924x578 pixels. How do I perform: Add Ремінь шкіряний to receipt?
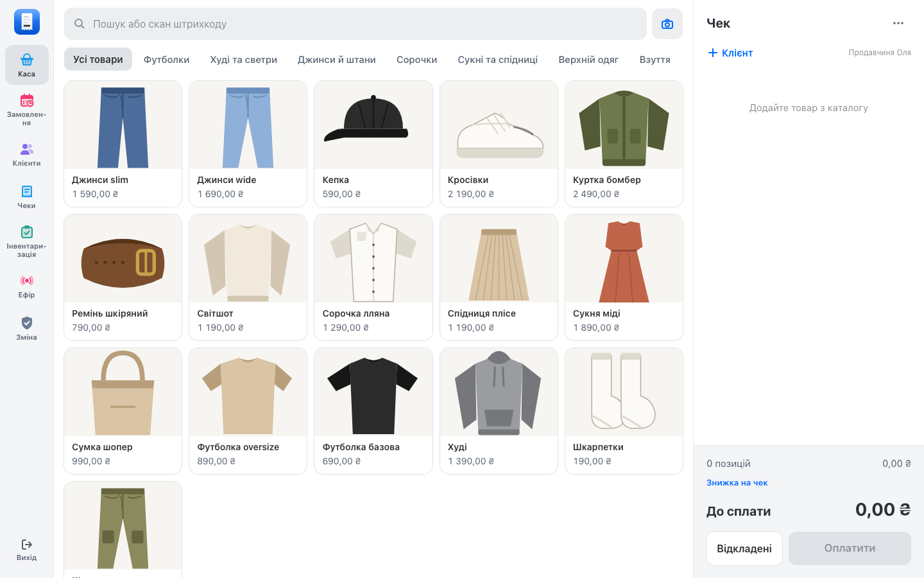(123, 277)
